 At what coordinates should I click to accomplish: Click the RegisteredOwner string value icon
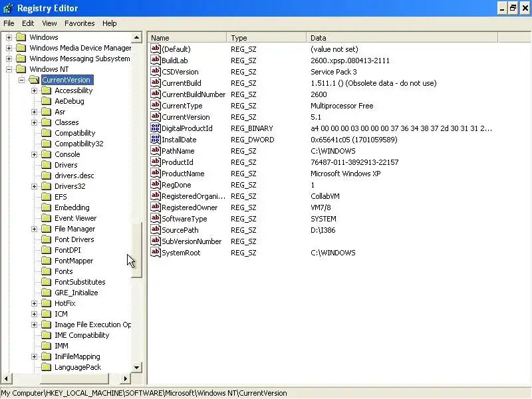pos(156,207)
